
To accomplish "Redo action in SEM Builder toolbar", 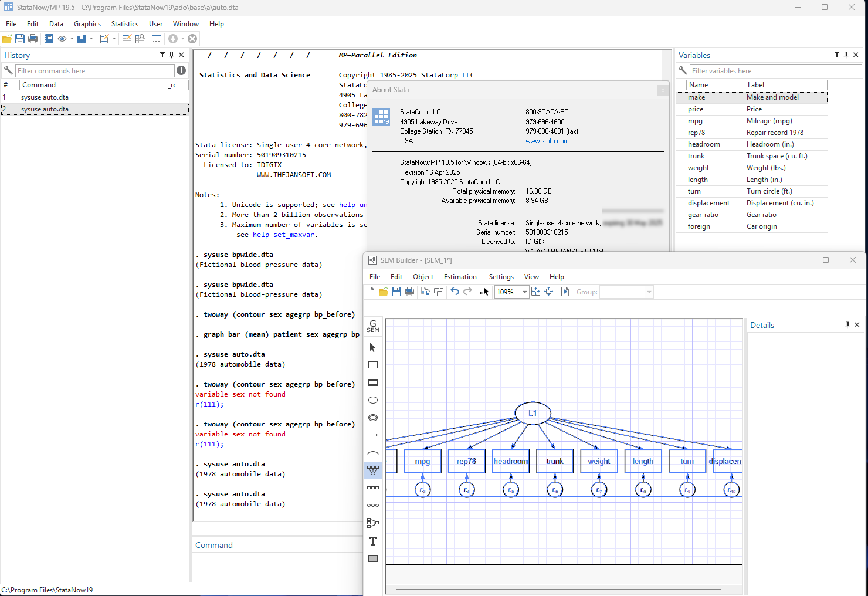I will tap(467, 292).
